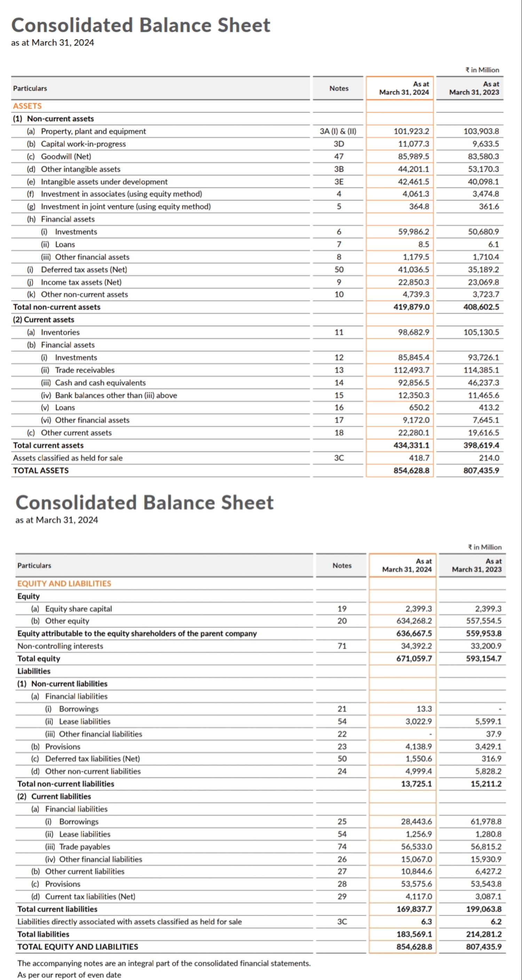Click the value 98,682.9
The height and width of the screenshot is (980, 522).
[413, 332]
